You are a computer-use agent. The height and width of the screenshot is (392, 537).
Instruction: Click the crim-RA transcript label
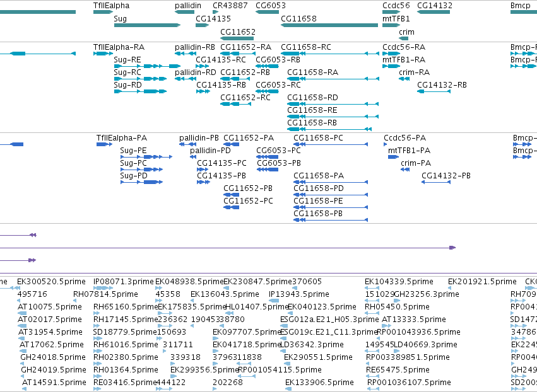tap(414, 72)
